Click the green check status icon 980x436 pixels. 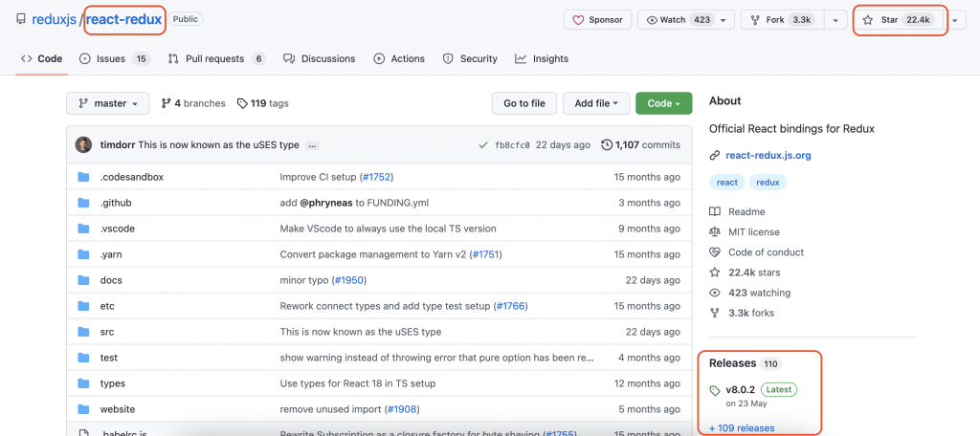(x=483, y=145)
